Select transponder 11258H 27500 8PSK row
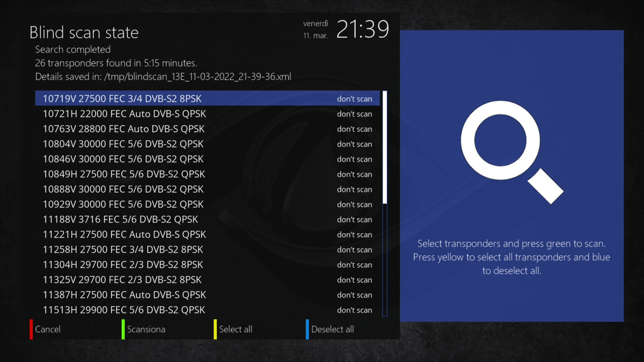The image size is (644, 362). pyautogui.click(x=207, y=249)
